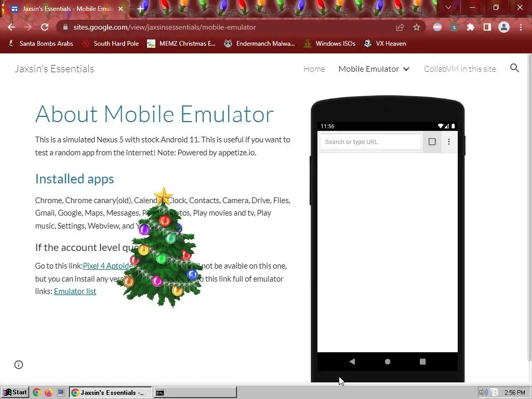
Task: Close the Jaxsin's Essentials tab
Action: [121, 9]
